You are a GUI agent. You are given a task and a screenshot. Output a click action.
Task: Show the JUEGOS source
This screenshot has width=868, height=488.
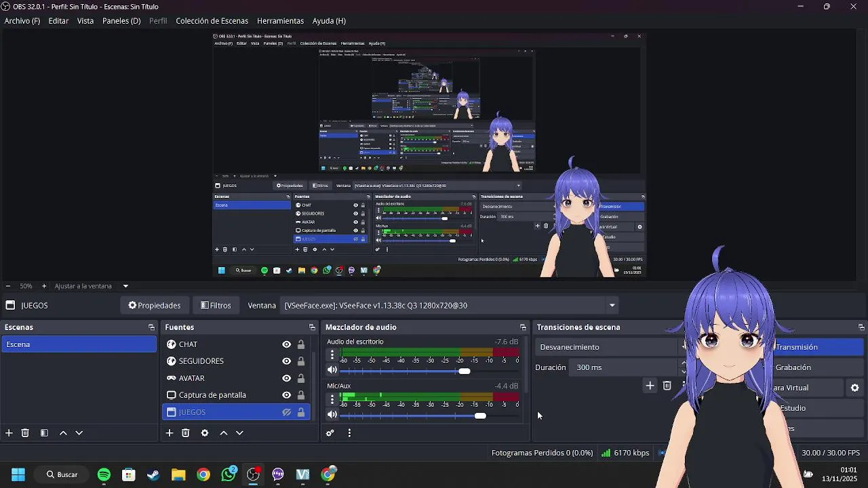coord(287,412)
